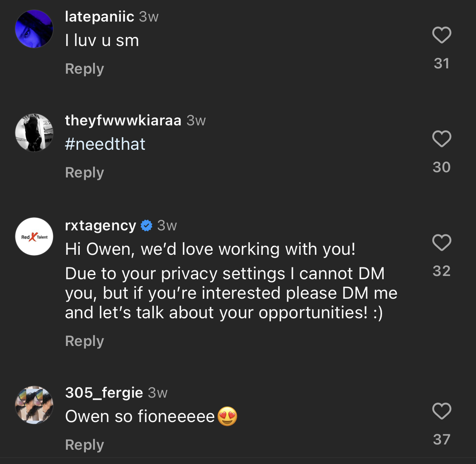The height and width of the screenshot is (464, 476).
Task: View the 32 likes count on rxtagency's comment
Action: [441, 271]
